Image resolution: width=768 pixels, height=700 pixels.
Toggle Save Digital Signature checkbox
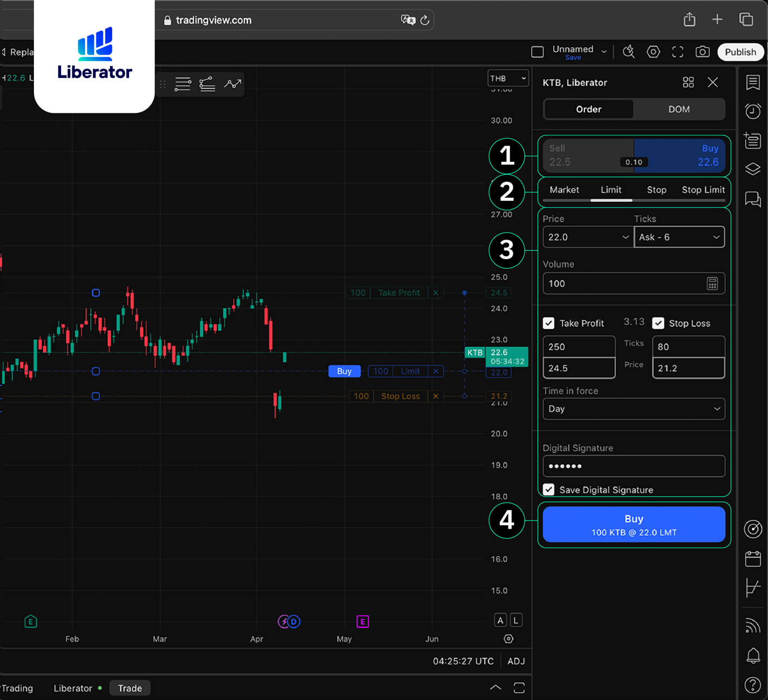[548, 490]
